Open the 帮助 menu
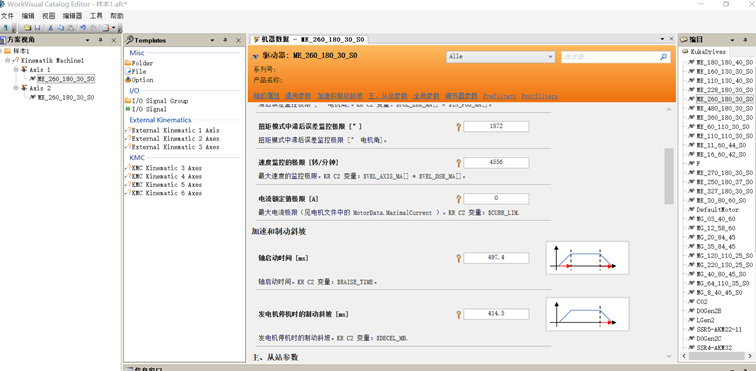 pyautogui.click(x=117, y=15)
